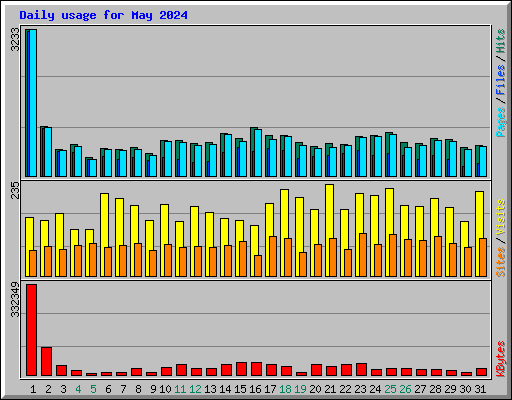The image size is (512, 400).
Task: Click the yellow visits bar for day 18
Action: click(284, 233)
